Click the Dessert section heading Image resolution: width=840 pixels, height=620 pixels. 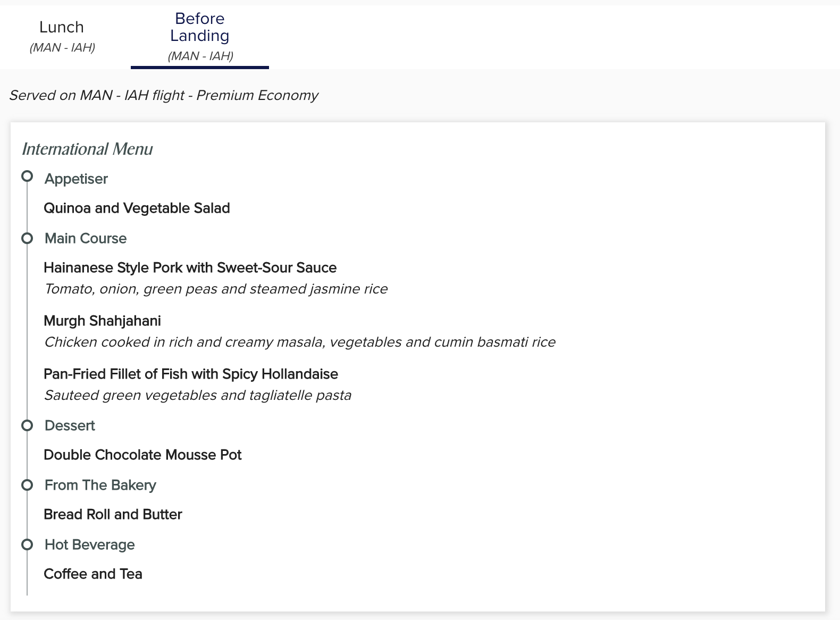(x=70, y=425)
